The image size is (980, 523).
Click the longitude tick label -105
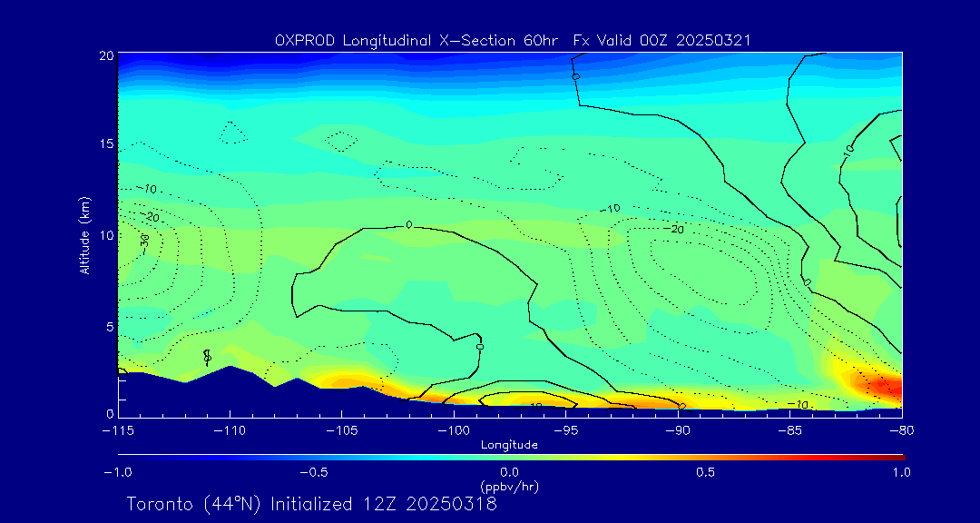pos(342,431)
